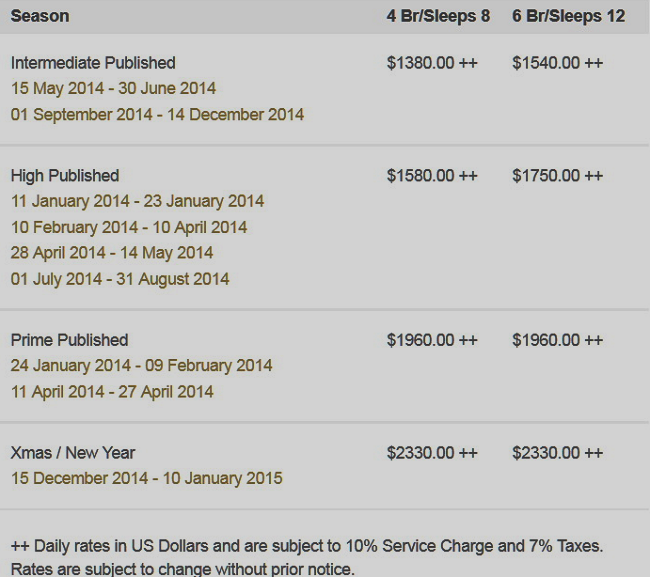
Task: Click 28 April 2014 - 14 May 2014 dates
Action: [x=112, y=252]
